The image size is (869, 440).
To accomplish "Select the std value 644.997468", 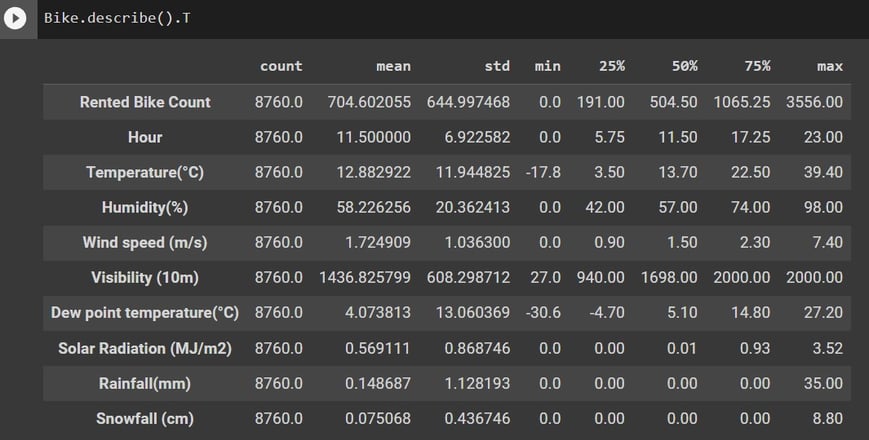I will pyautogui.click(x=468, y=102).
